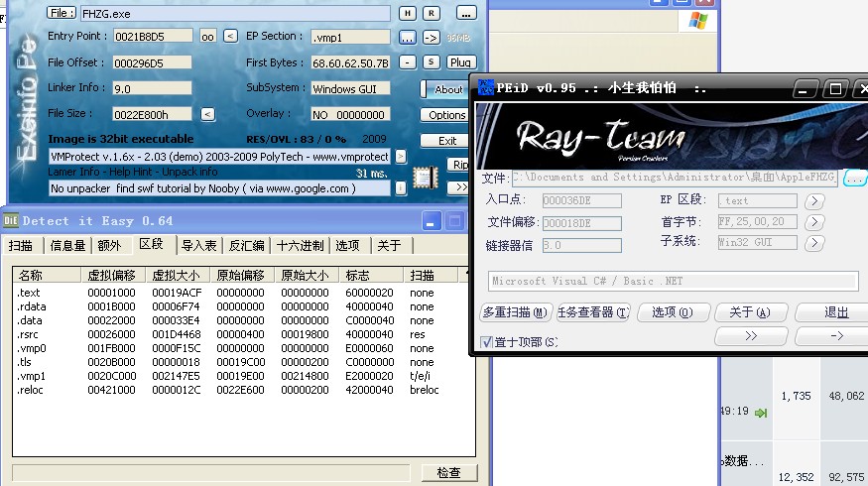Viewport: 868px width, 486px height.
Task: Click the >> button in ExeinfoPE
Action: pyautogui.click(x=459, y=187)
